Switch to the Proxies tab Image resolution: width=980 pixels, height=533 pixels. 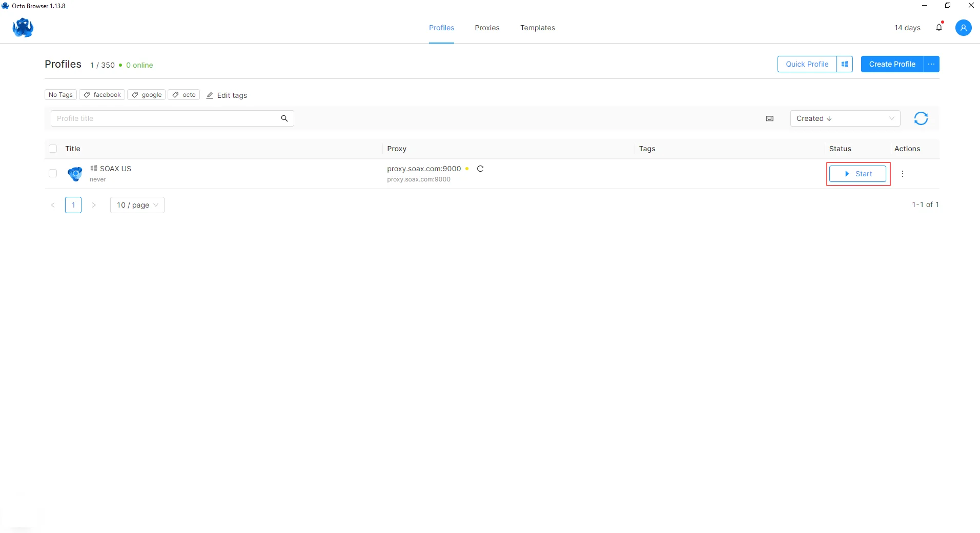[487, 28]
